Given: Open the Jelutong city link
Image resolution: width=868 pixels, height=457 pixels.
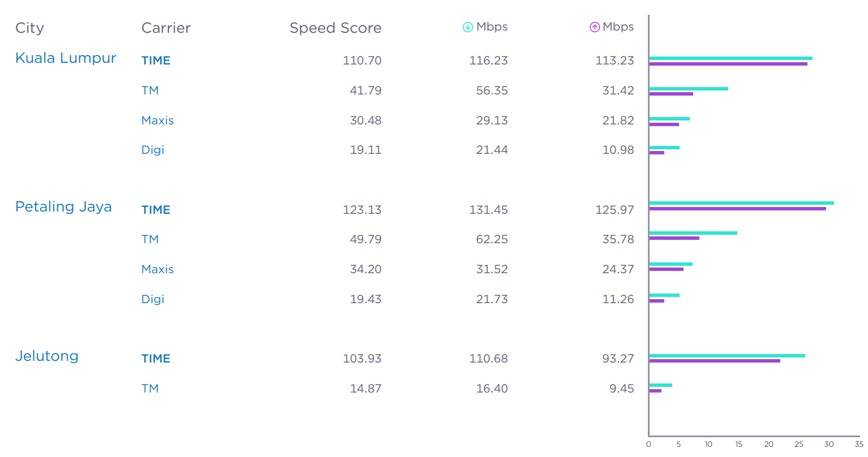Looking at the screenshot, I should [47, 356].
